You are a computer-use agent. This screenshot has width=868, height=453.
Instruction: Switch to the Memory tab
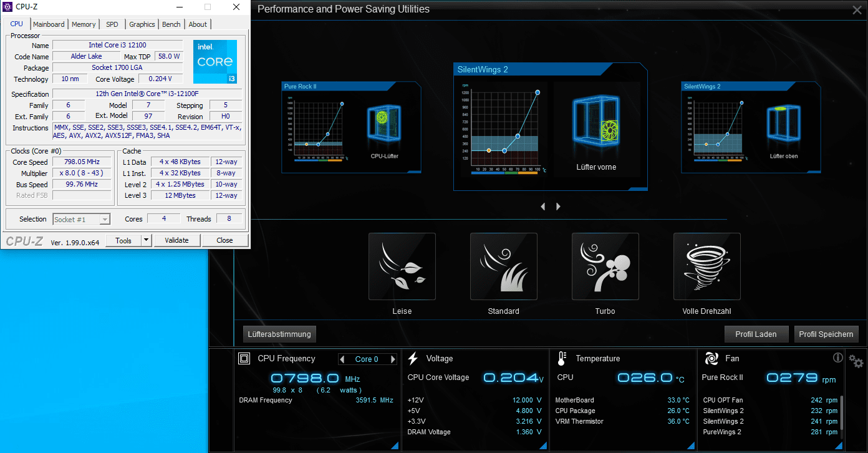[84, 24]
